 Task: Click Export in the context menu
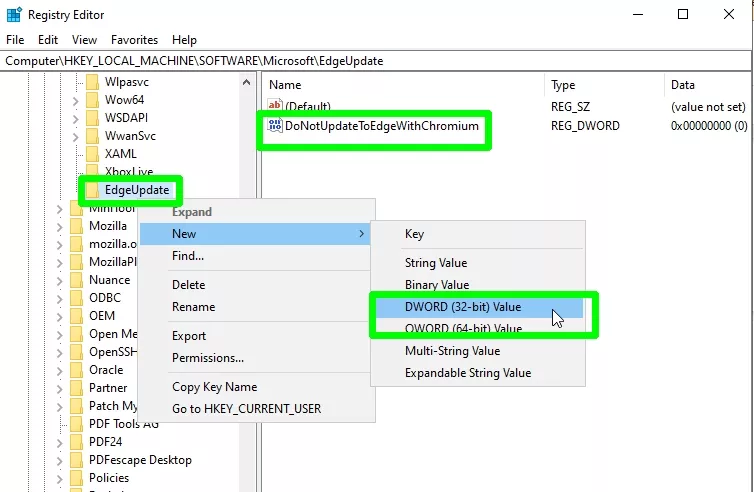click(x=188, y=336)
